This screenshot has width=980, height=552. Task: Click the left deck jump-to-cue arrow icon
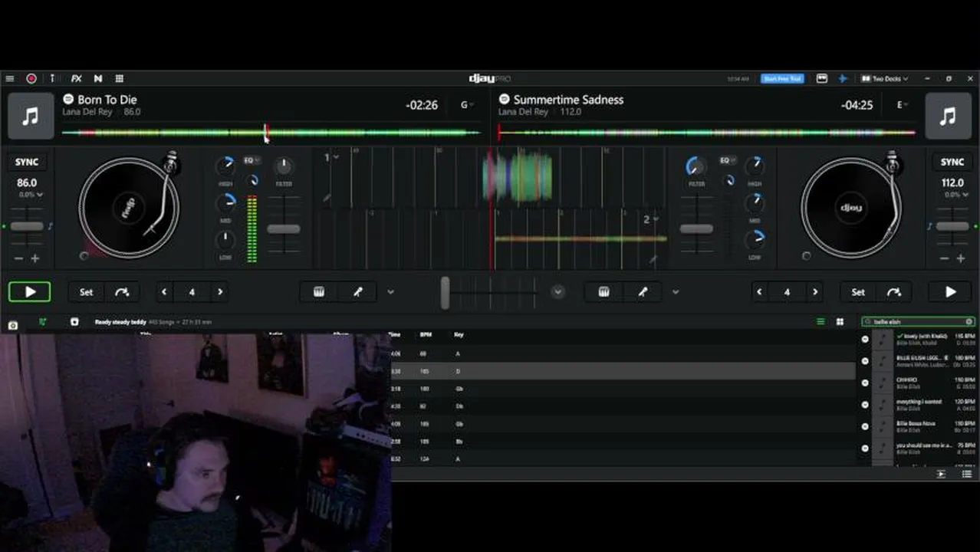click(x=122, y=292)
